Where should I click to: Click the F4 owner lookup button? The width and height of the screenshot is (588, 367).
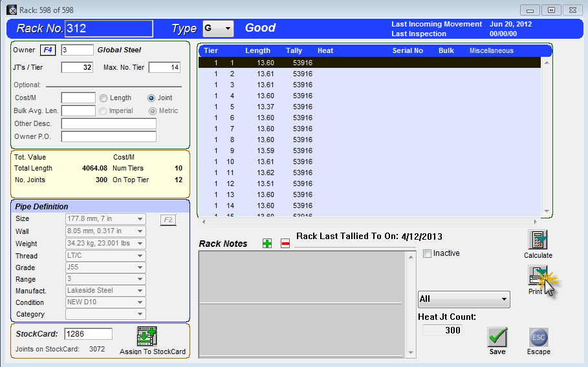click(x=49, y=50)
